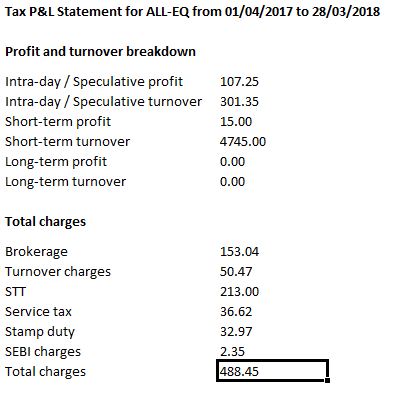
Task: Select the Long-term profit 0.00 cell
Action: (x=232, y=162)
